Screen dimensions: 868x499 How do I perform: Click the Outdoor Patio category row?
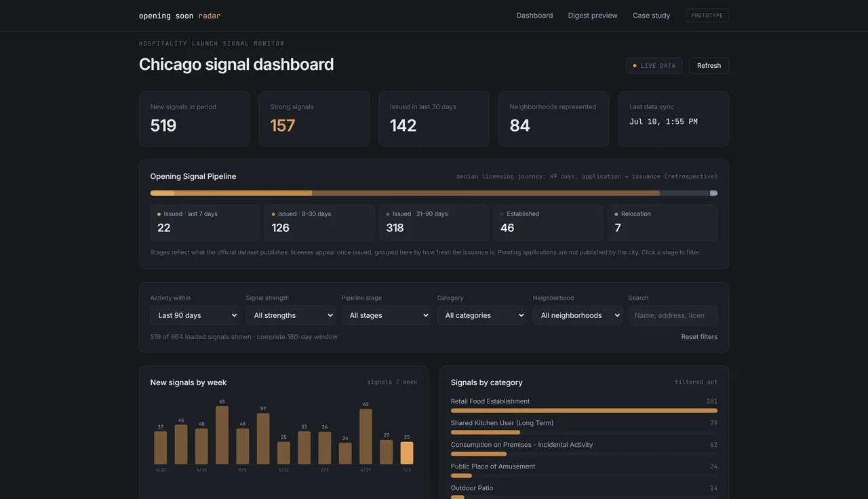pyautogui.click(x=584, y=492)
